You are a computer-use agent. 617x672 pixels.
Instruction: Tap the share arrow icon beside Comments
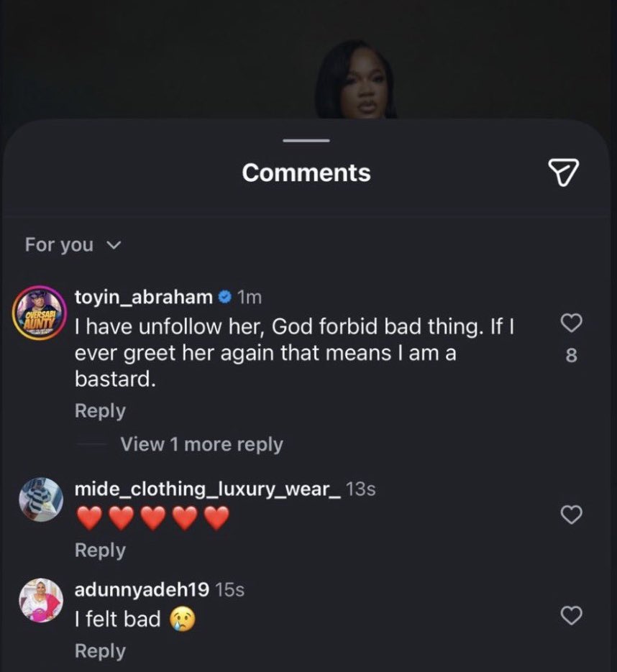point(564,172)
